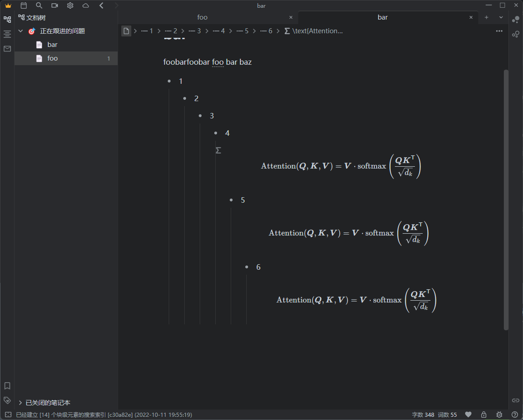The height and width of the screenshot is (420, 523).
Task: Open global search with the magnifier icon
Action: 39,5
